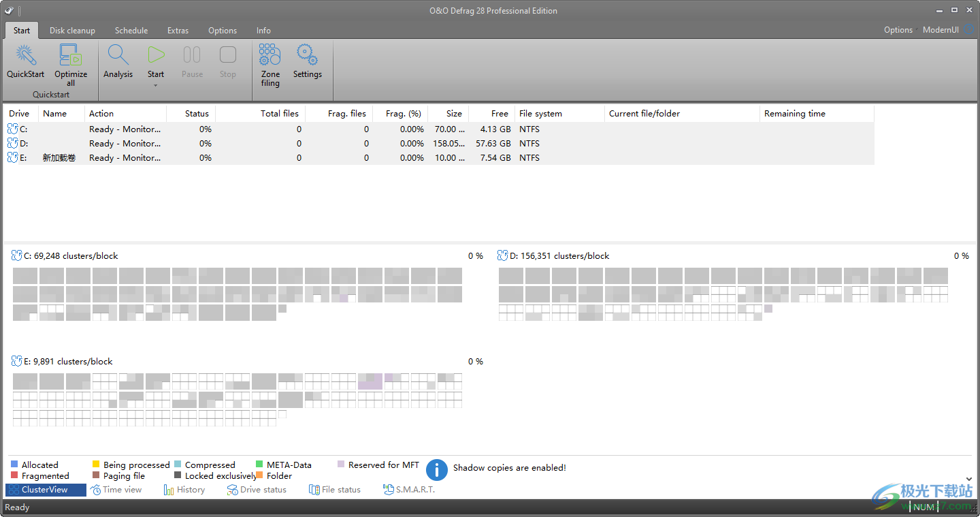This screenshot has height=517, width=980.
Task: Switch to the Time view tab
Action: (x=116, y=490)
